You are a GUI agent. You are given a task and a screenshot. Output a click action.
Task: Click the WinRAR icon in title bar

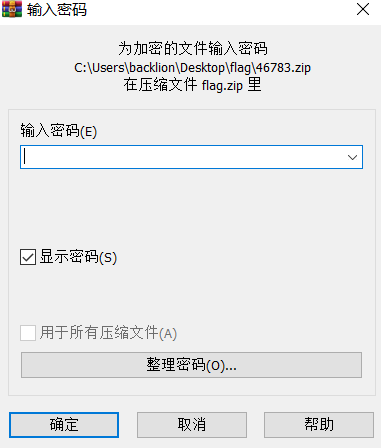[12, 9]
